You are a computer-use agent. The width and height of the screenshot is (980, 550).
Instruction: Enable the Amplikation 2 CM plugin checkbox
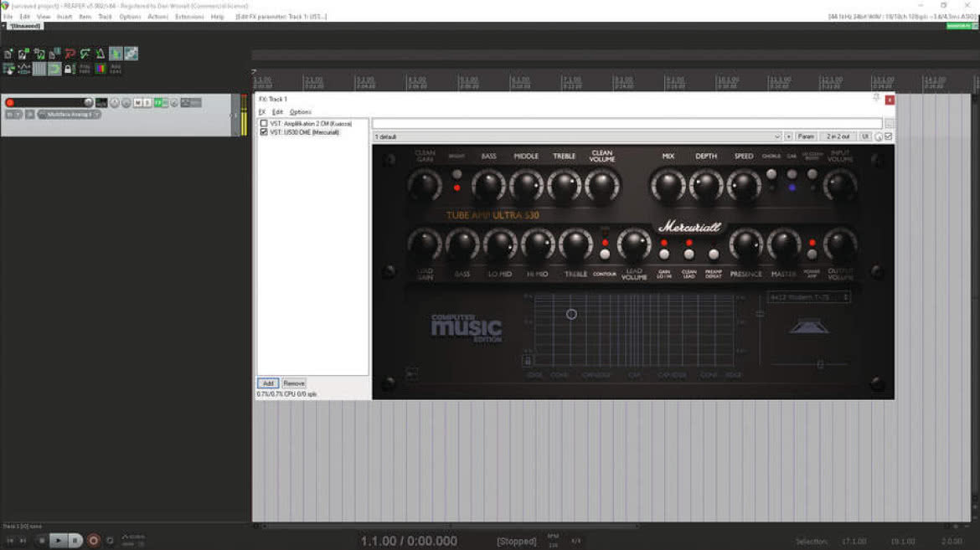tap(264, 124)
